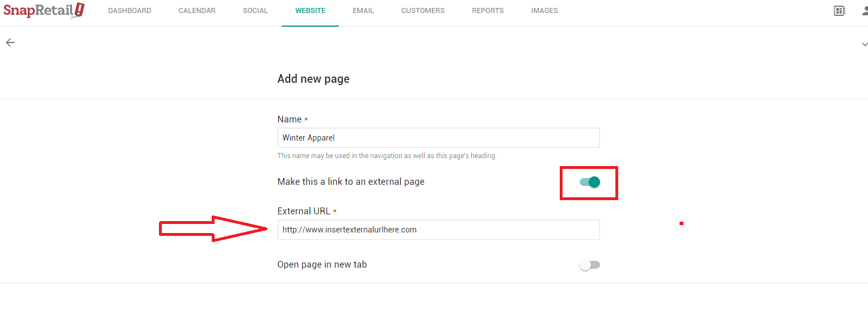Select the Website tab
The image size is (868, 309).
(x=310, y=11)
